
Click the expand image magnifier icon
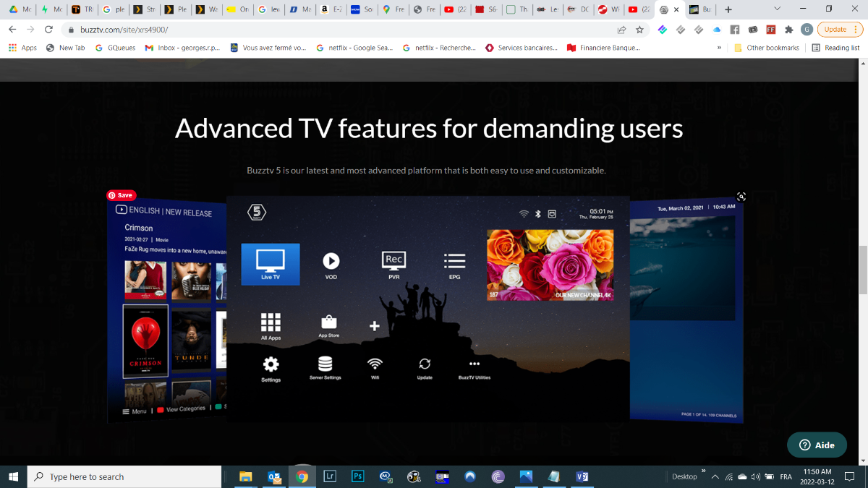[x=741, y=197]
